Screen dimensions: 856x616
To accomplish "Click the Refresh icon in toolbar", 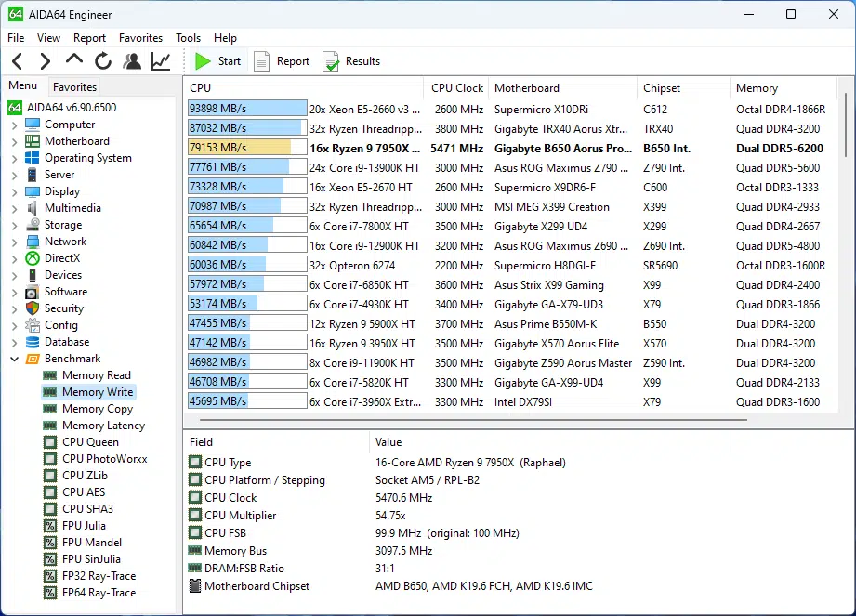I will click(103, 61).
